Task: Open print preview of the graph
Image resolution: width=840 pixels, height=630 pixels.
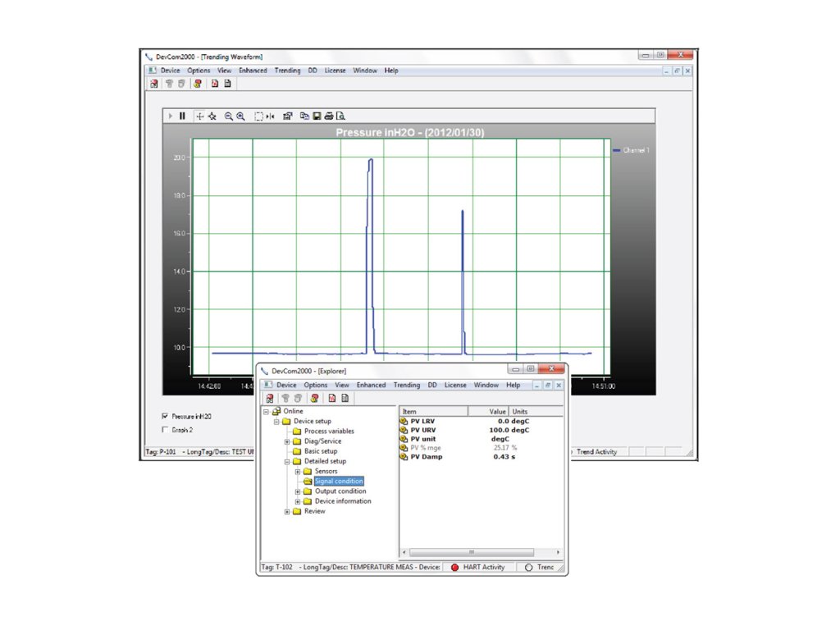Action: 340,116
